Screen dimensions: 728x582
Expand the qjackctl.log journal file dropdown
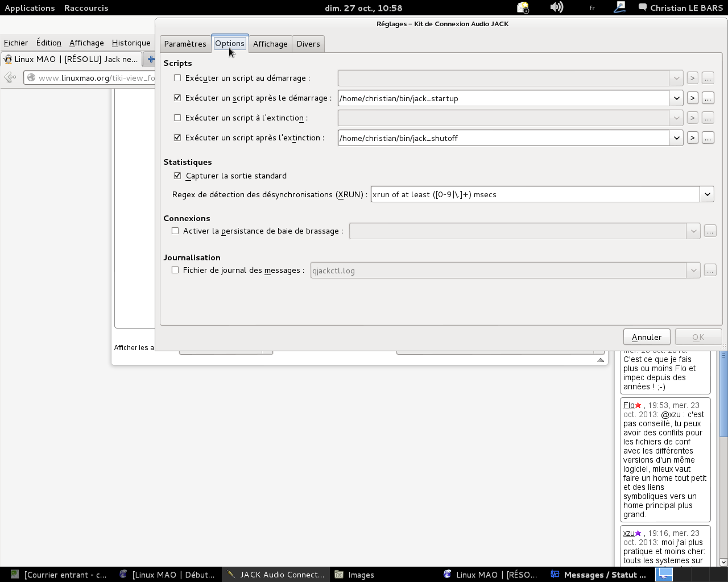click(x=693, y=271)
